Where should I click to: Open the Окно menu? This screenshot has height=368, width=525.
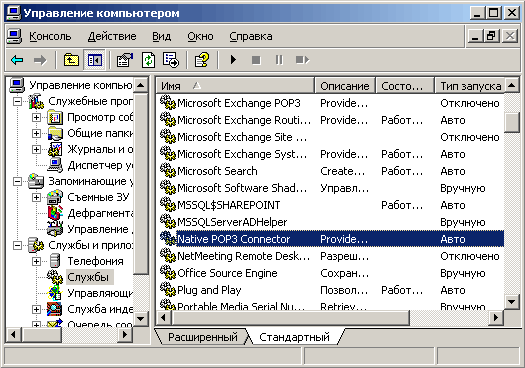coord(200,36)
